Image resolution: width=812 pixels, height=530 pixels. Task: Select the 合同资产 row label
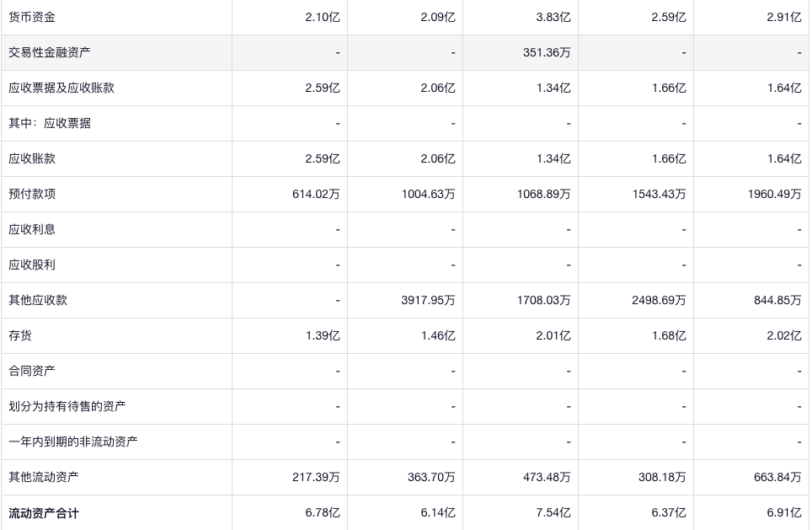(x=32, y=371)
